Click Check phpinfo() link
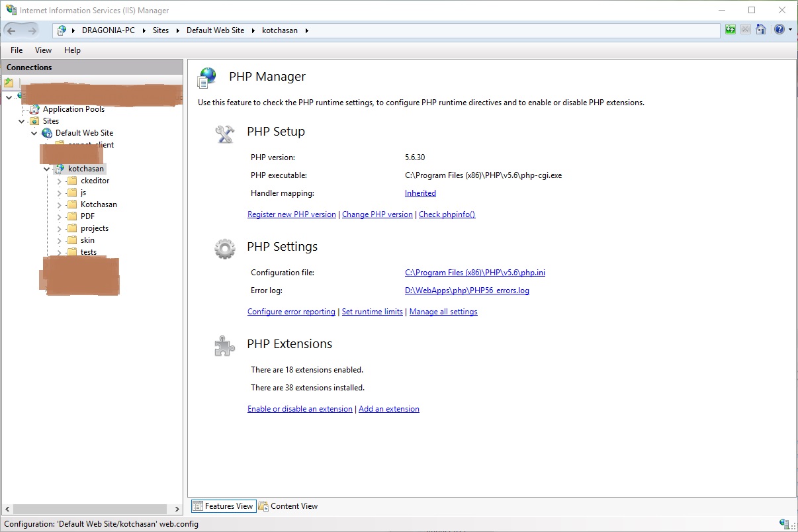The width and height of the screenshot is (798, 532). (x=447, y=214)
